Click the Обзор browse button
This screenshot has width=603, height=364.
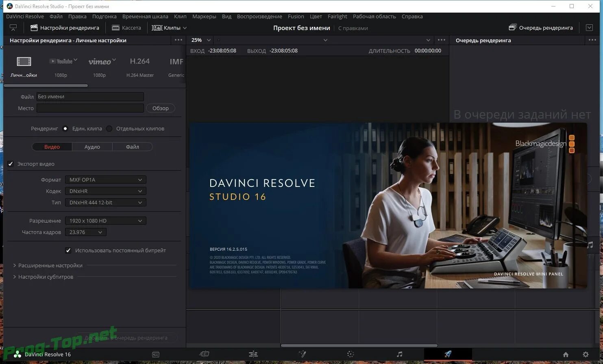(x=160, y=108)
